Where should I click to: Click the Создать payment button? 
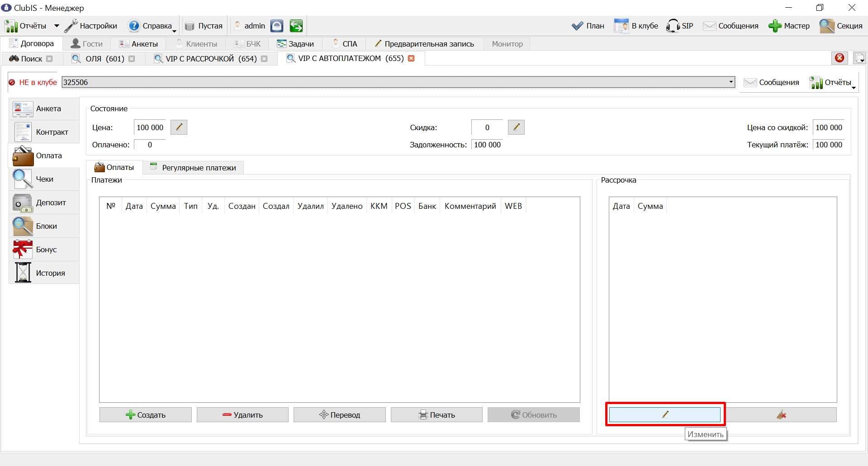pyautogui.click(x=146, y=415)
